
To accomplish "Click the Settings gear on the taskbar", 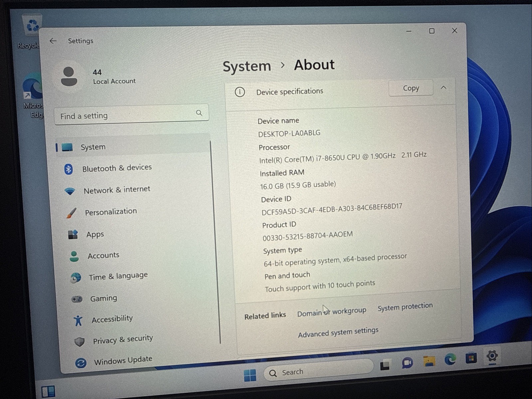I will [x=492, y=356].
